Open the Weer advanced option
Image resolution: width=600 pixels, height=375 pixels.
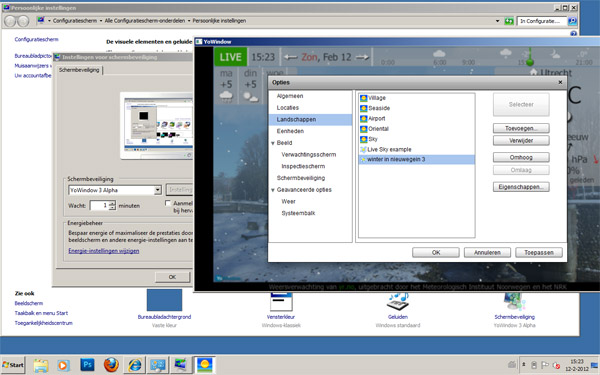point(288,202)
